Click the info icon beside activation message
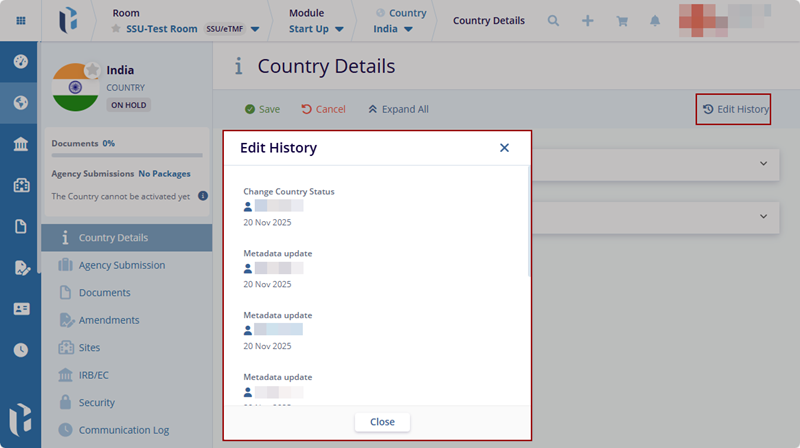 pyautogui.click(x=203, y=196)
